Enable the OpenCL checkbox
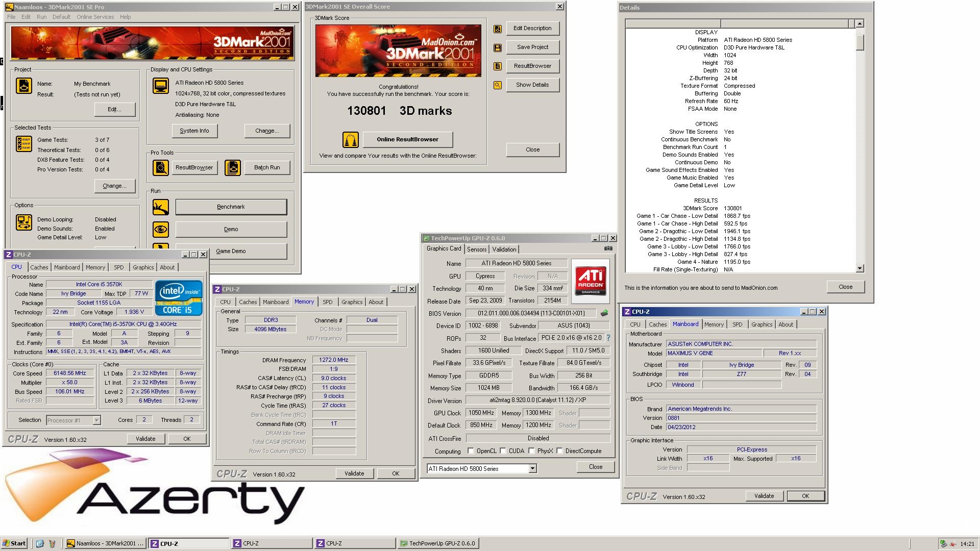This screenshot has width=980, height=551. pos(471,451)
